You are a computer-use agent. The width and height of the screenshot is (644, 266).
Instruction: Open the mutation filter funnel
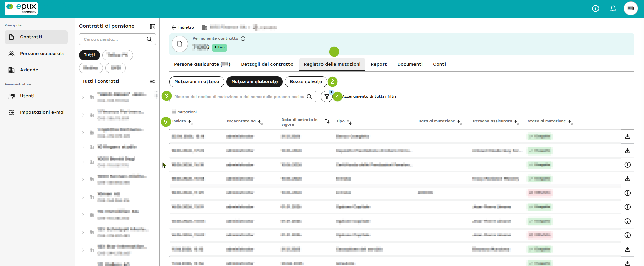click(x=327, y=97)
